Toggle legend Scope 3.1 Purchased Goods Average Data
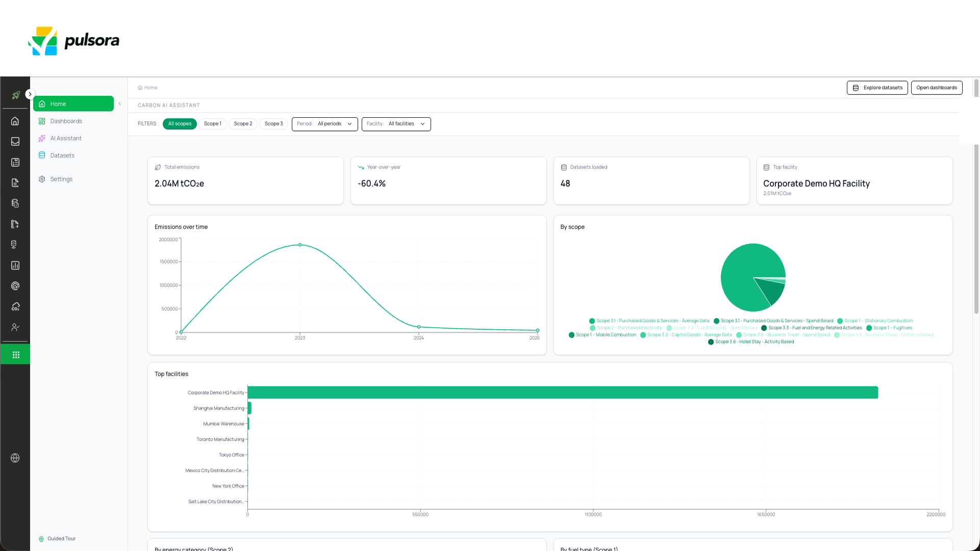 [649, 321]
